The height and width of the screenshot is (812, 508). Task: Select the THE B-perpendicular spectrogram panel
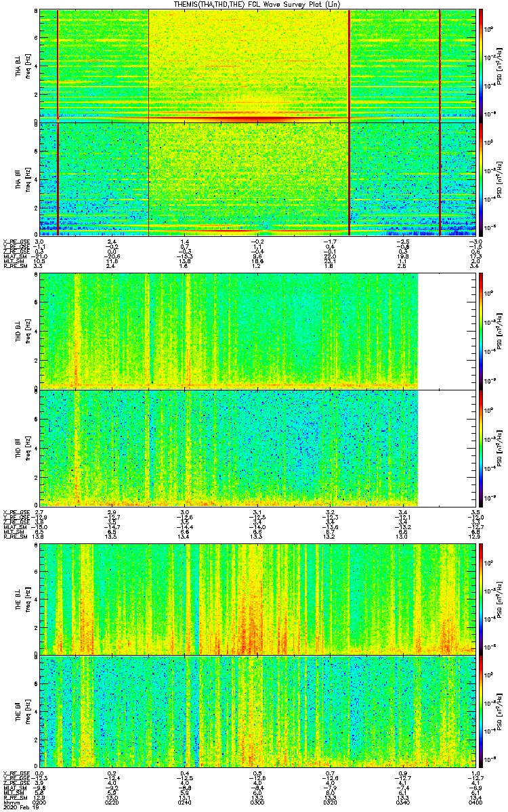point(257,599)
